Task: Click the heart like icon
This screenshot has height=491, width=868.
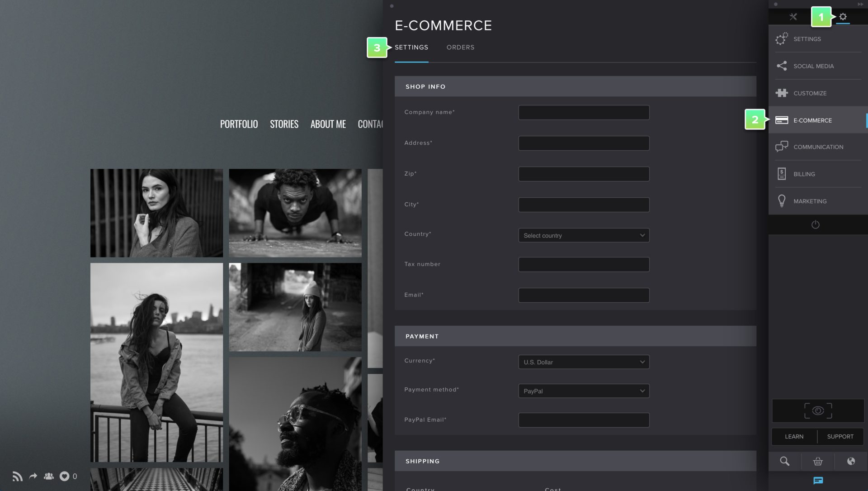Action: click(64, 476)
